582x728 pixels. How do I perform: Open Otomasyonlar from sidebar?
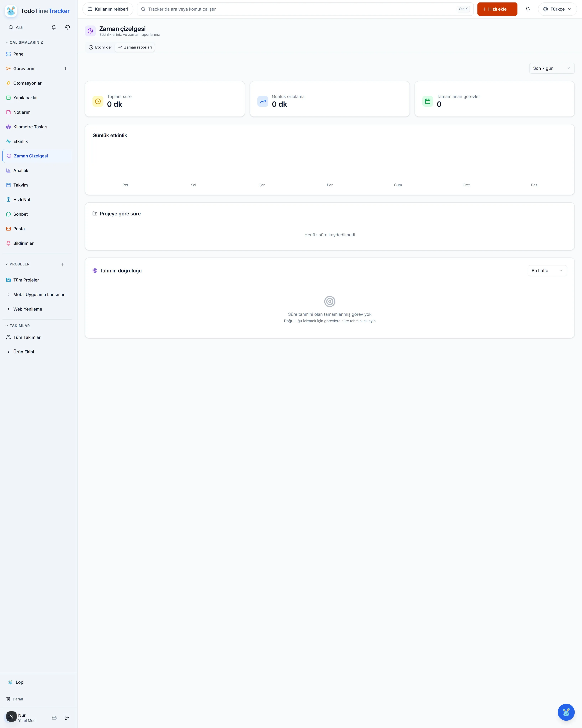click(37, 83)
